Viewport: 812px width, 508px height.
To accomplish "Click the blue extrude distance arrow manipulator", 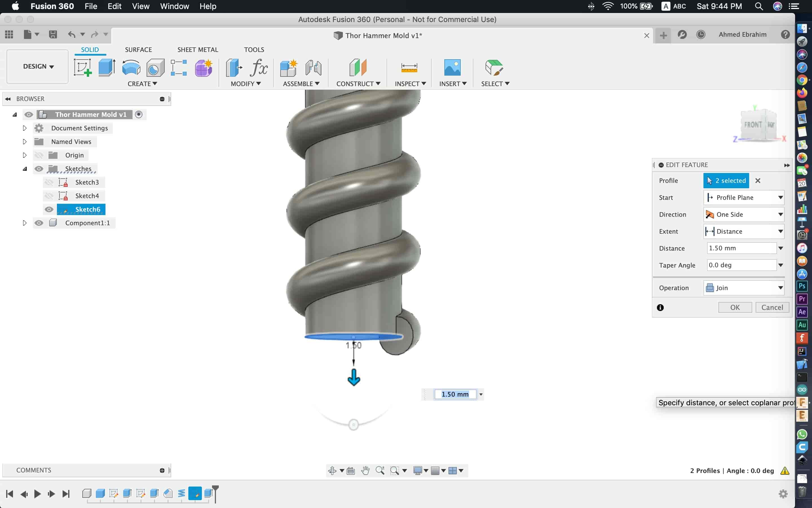I will [354, 378].
